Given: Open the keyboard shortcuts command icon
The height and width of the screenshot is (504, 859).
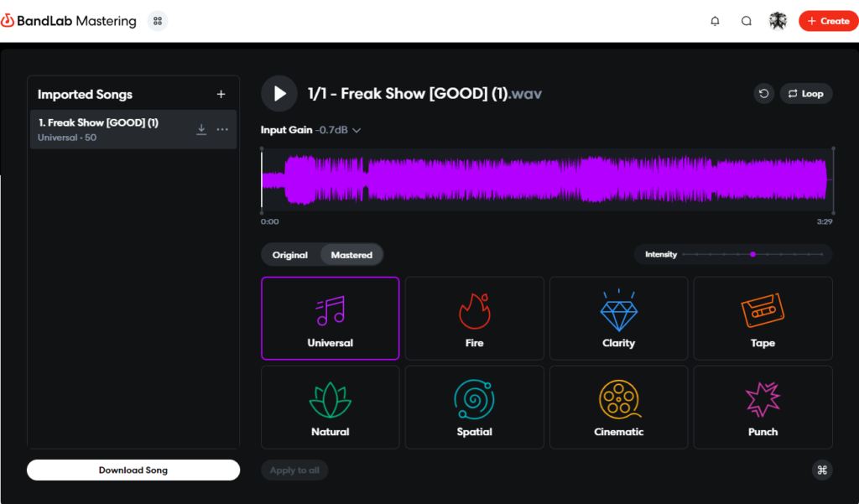Looking at the screenshot, I should point(822,470).
